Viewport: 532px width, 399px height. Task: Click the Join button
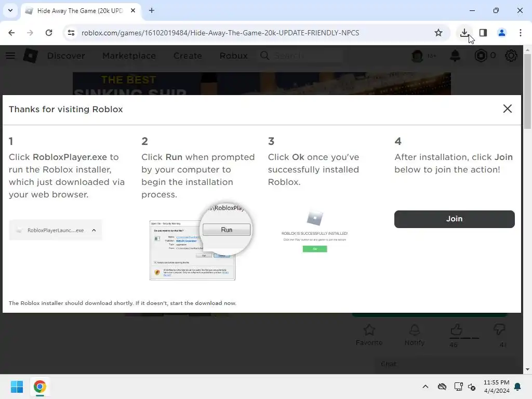(x=454, y=219)
